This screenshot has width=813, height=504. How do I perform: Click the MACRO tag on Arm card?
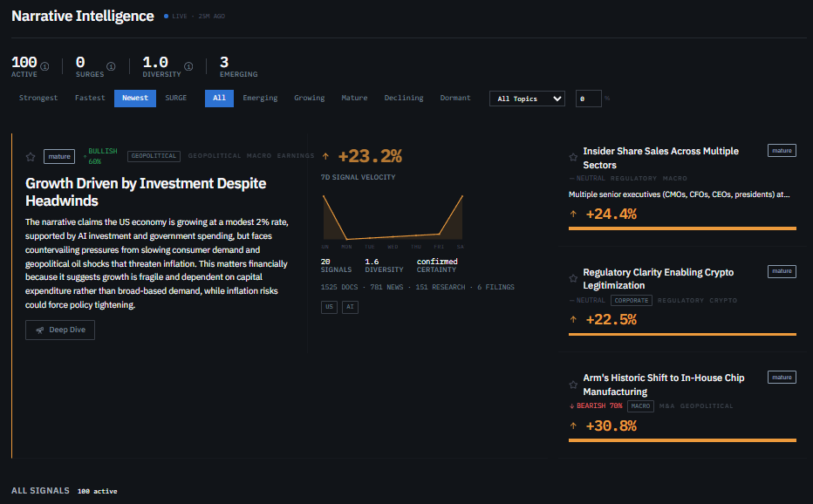click(x=640, y=406)
